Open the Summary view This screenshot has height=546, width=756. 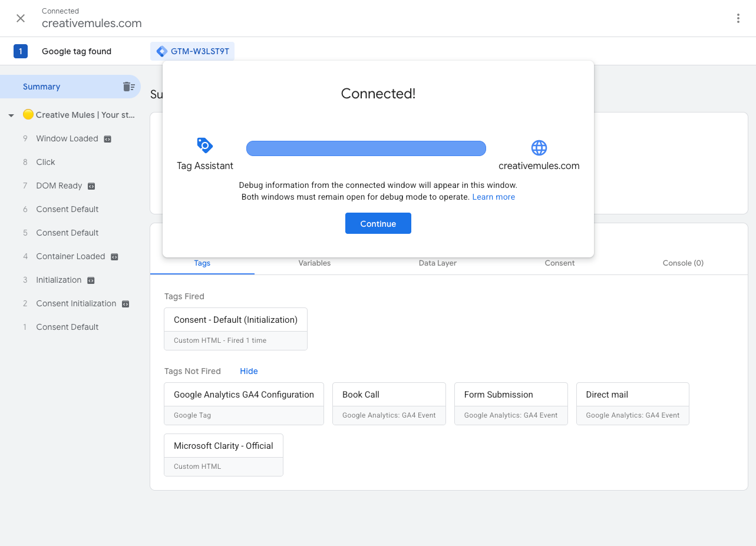click(70, 87)
